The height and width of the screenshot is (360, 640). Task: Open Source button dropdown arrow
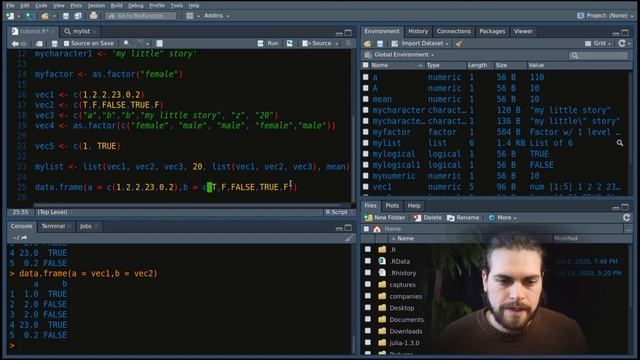tap(337, 43)
